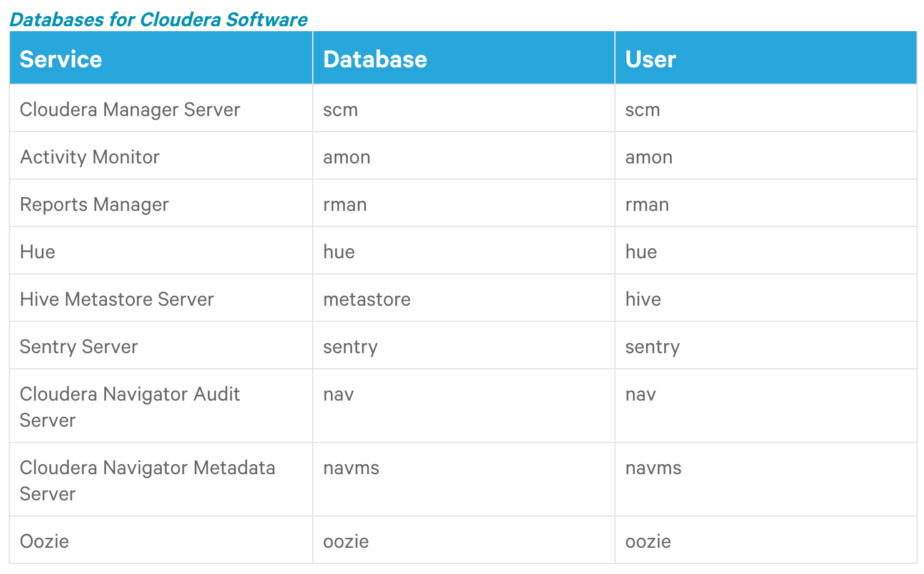The image size is (924, 574).
Task: Select 'navms' in the Database column
Action: click(x=351, y=468)
